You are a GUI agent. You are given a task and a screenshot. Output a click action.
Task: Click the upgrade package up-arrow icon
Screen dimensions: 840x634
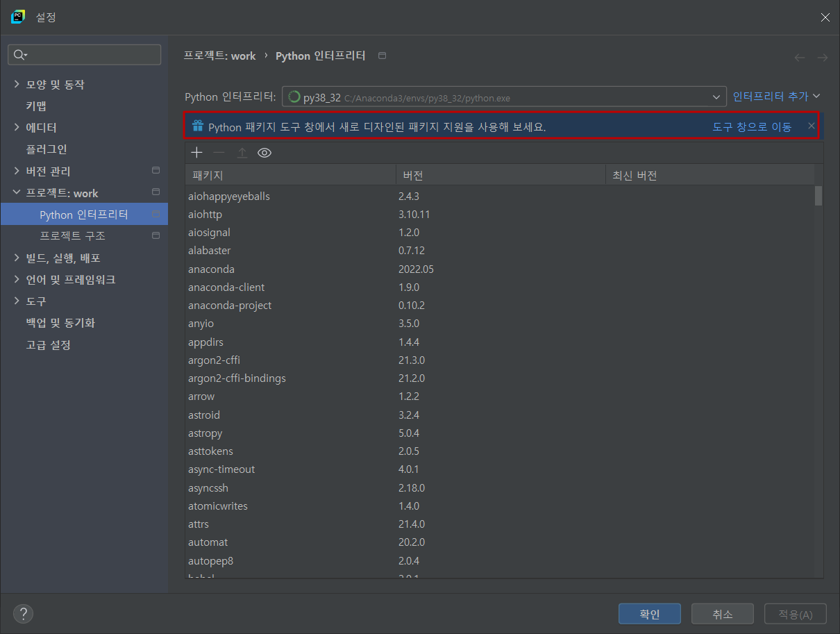[242, 153]
